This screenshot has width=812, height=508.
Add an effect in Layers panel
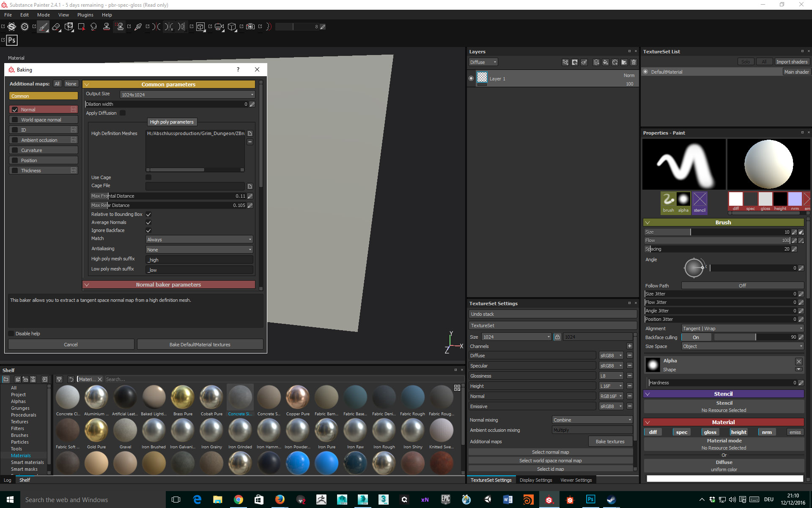click(x=565, y=62)
